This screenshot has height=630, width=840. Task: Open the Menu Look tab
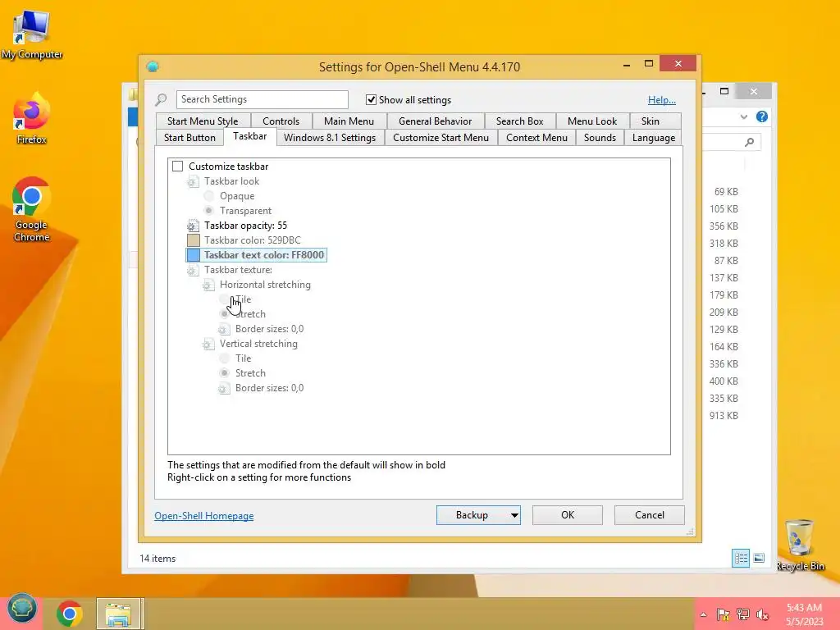pyautogui.click(x=592, y=121)
